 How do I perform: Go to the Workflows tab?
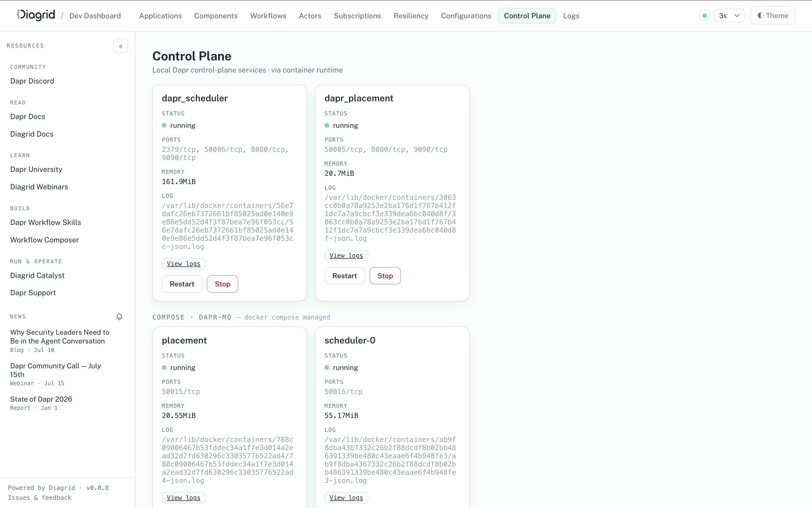click(268, 16)
